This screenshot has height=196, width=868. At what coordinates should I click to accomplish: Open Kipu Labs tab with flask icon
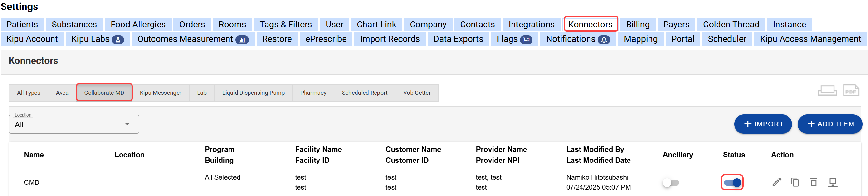[97, 39]
